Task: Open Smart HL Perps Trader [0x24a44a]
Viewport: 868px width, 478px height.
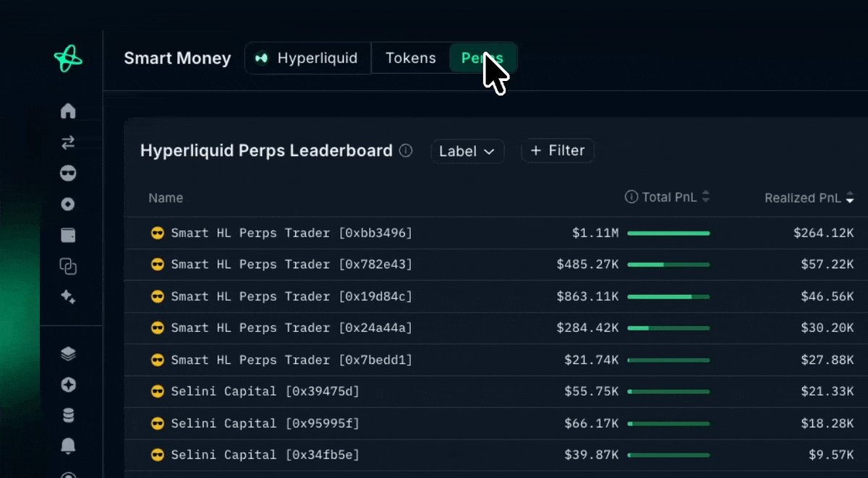Action: click(292, 328)
